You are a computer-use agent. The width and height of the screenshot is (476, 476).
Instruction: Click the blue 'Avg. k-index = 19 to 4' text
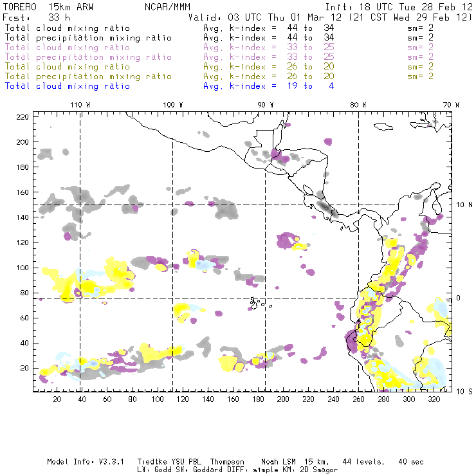point(269,86)
